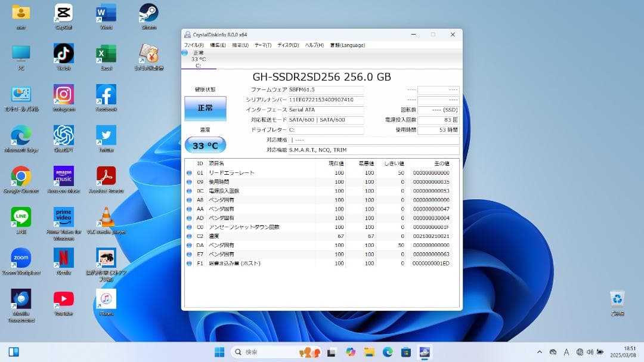This screenshot has width=644, height=362.
Task: Select the 正常 health status button
Action: click(205, 109)
